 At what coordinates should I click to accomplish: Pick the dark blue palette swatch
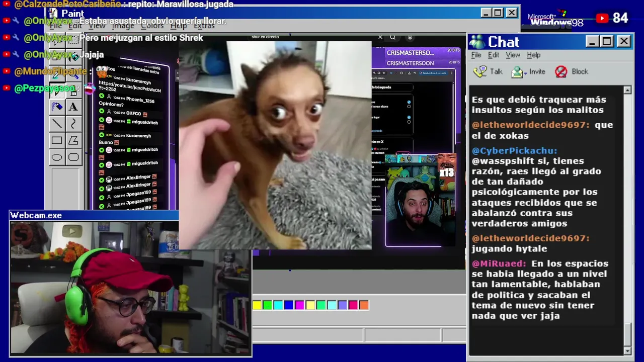[289, 305]
